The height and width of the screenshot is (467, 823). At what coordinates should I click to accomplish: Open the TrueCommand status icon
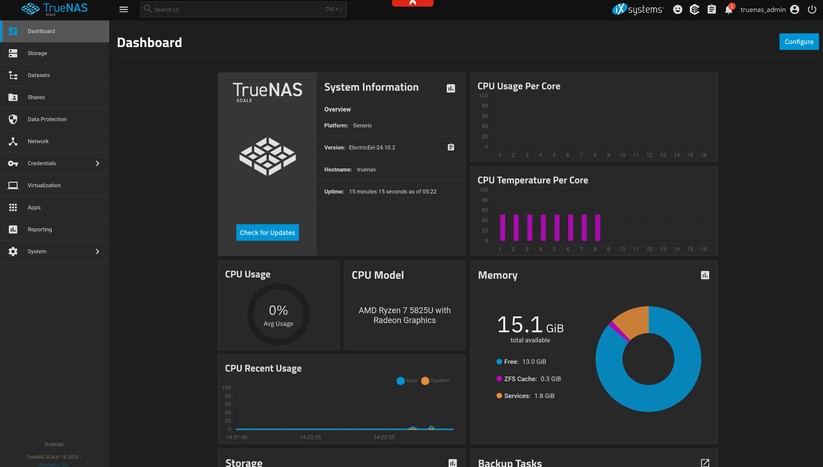pos(694,9)
